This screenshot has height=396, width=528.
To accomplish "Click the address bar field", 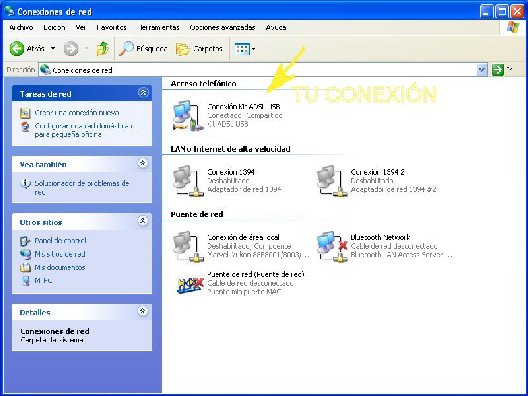I will pos(263,70).
